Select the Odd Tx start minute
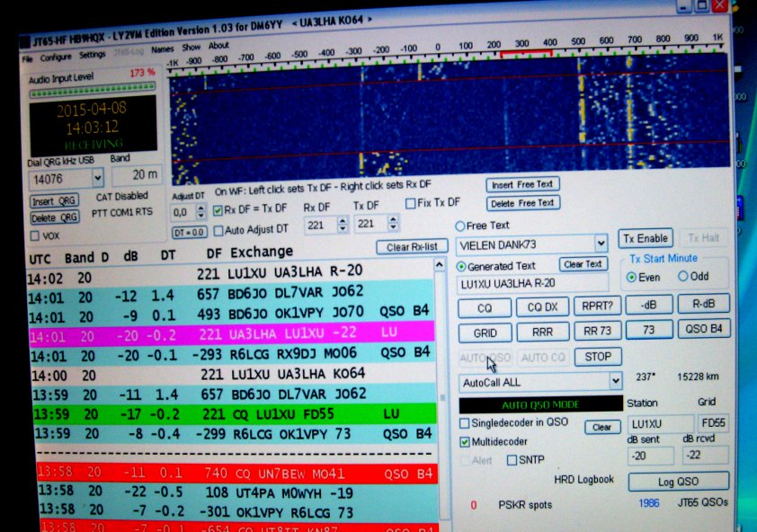The width and height of the screenshot is (757, 532). pos(682,276)
